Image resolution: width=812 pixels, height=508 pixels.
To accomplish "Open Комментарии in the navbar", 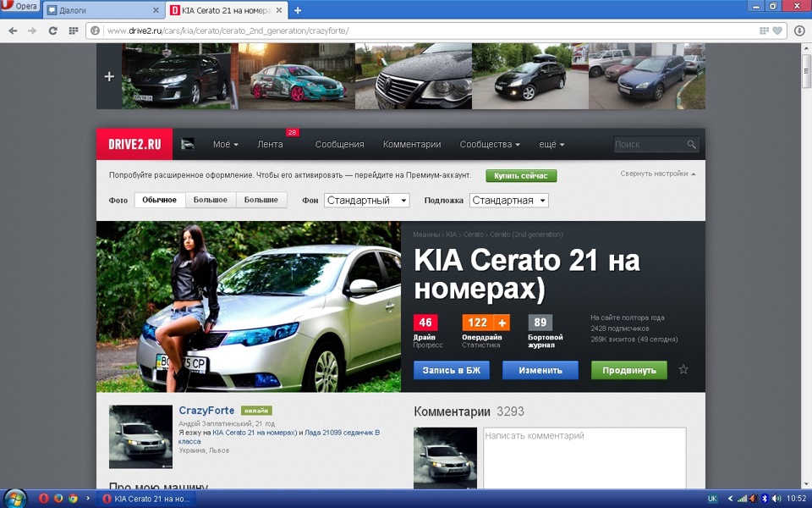I will 412,145.
